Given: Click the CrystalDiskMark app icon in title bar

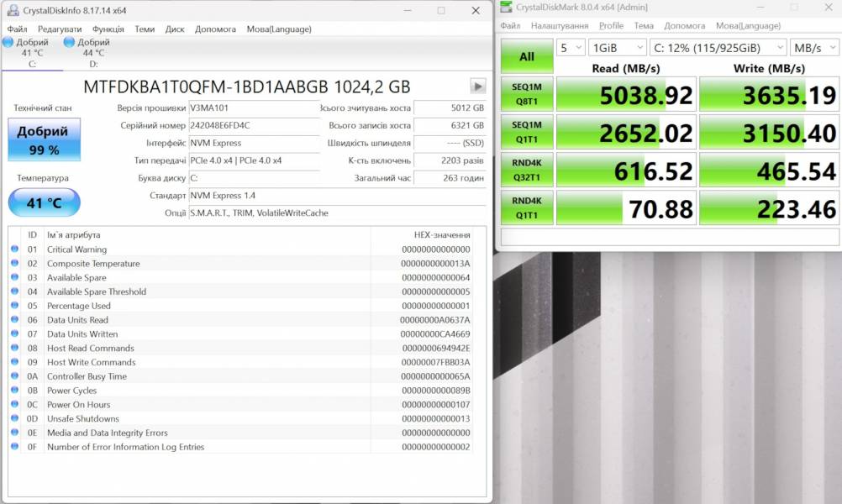Looking at the screenshot, I should 506,7.
